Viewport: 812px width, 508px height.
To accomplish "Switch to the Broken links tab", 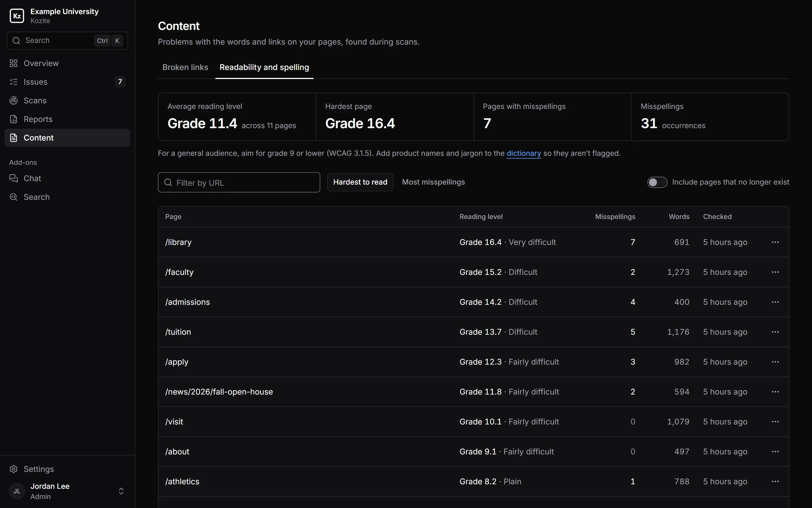I will click(x=185, y=67).
